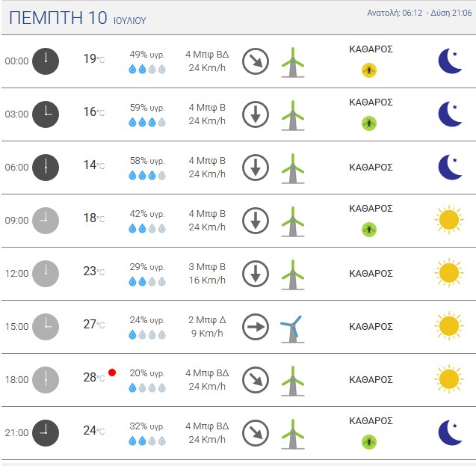Click the northwest wind arrow at 18:00
476x466 pixels.
pyautogui.click(x=256, y=380)
